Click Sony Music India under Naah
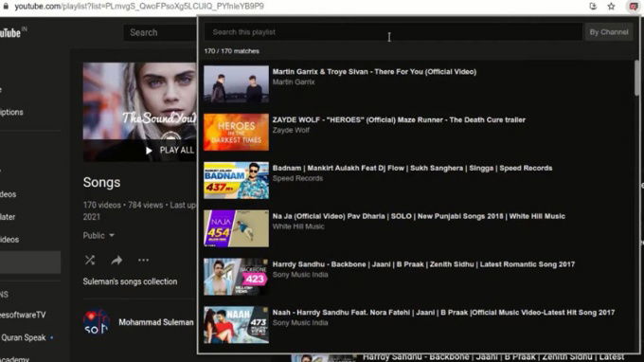The image size is (644, 362). click(300, 322)
